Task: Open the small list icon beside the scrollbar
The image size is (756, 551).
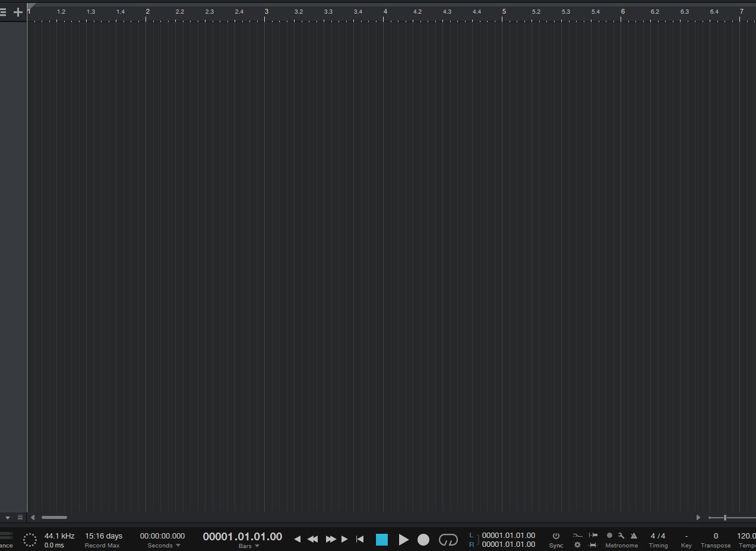Action: pyautogui.click(x=20, y=518)
